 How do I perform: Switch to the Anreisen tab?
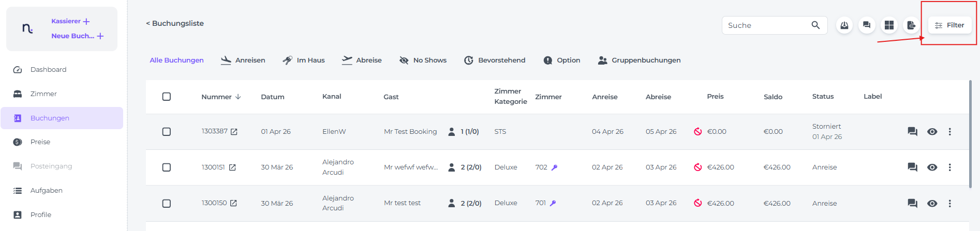click(x=243, y=60)
